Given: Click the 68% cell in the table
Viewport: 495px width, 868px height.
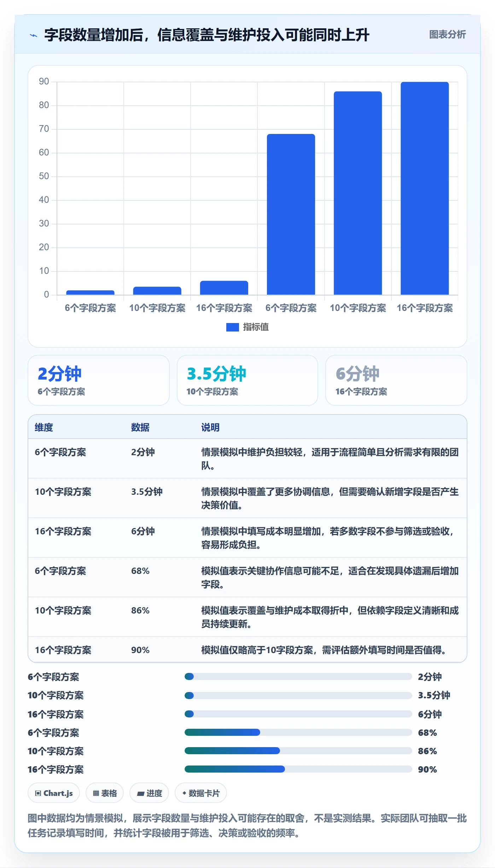Looking at the screenshot, I should (x=140, y=571).
